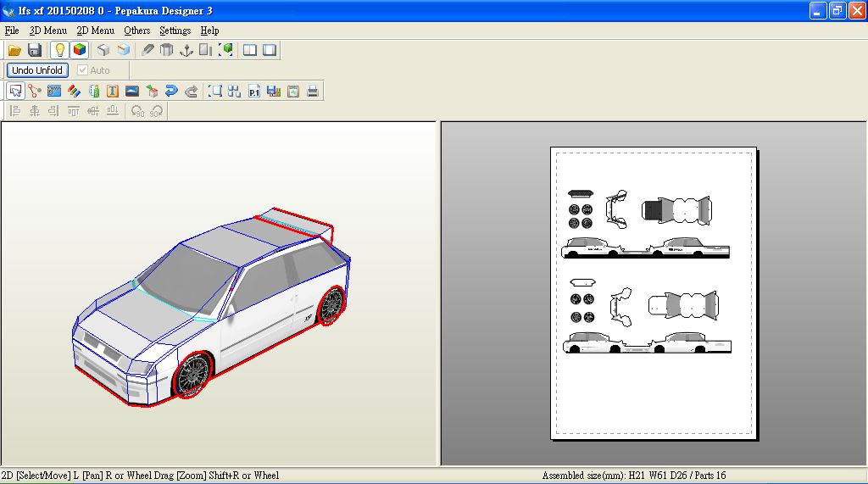Save the model with the floppy disk icon
Image resolution: width=868 pixels, height=484 pixels.
coord(35,50)
